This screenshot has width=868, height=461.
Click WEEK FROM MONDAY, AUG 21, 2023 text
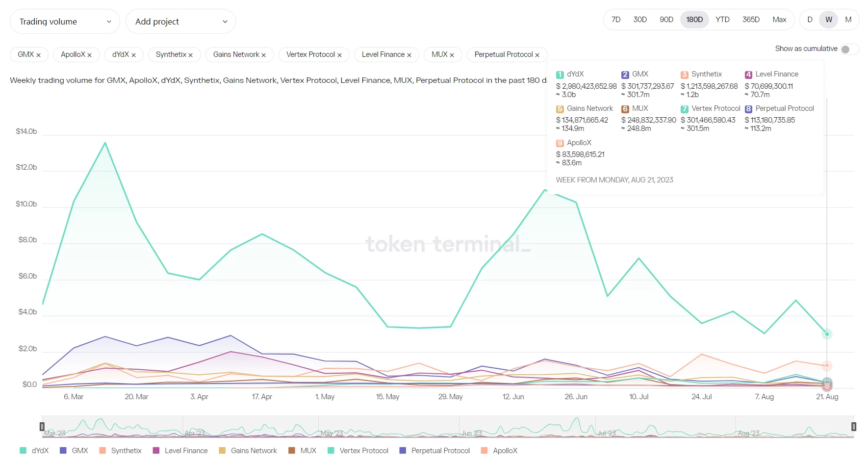click(x=614, y=180)
